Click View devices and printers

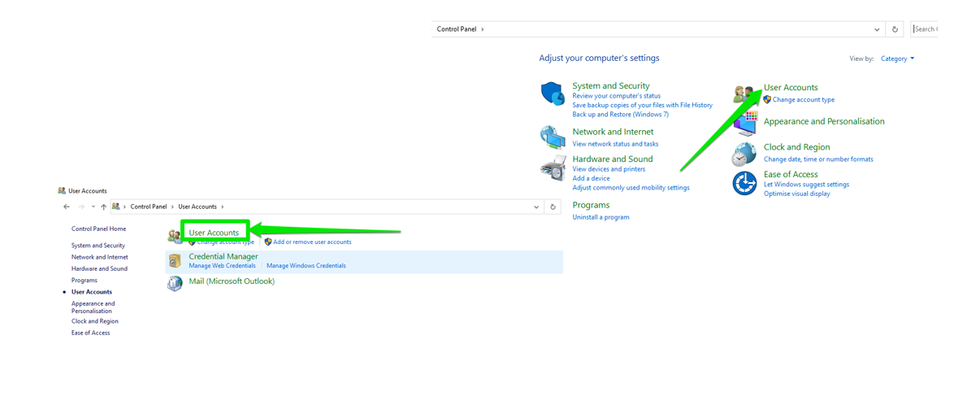tap(609, 169)
